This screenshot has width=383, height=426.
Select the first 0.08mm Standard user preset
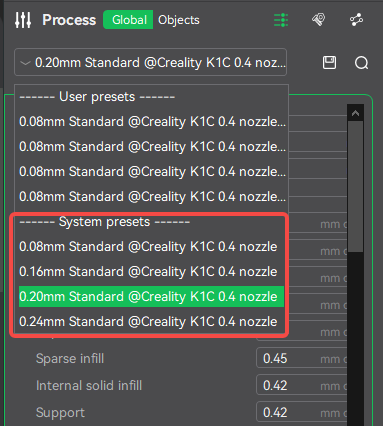click(x=152, y=122)
